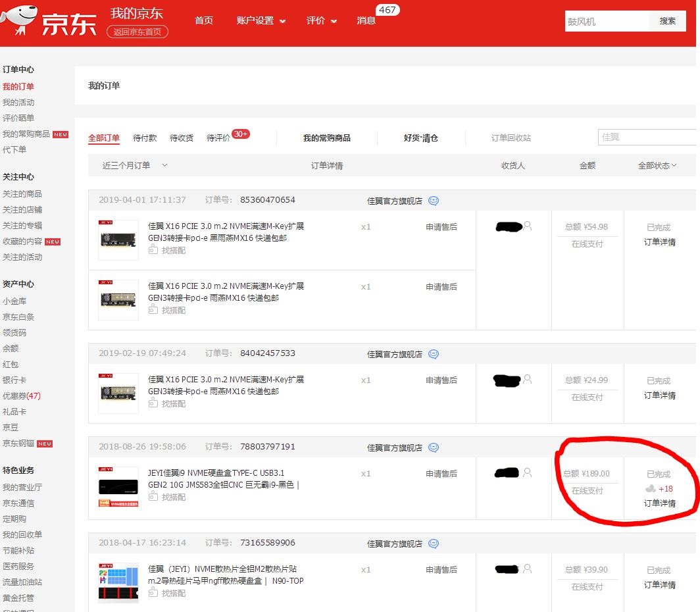This screenshot has width=700, height=612.
Task: Open JEYI i9 硬盘盒 product thumbnail
Action: [x=118, y=486]
